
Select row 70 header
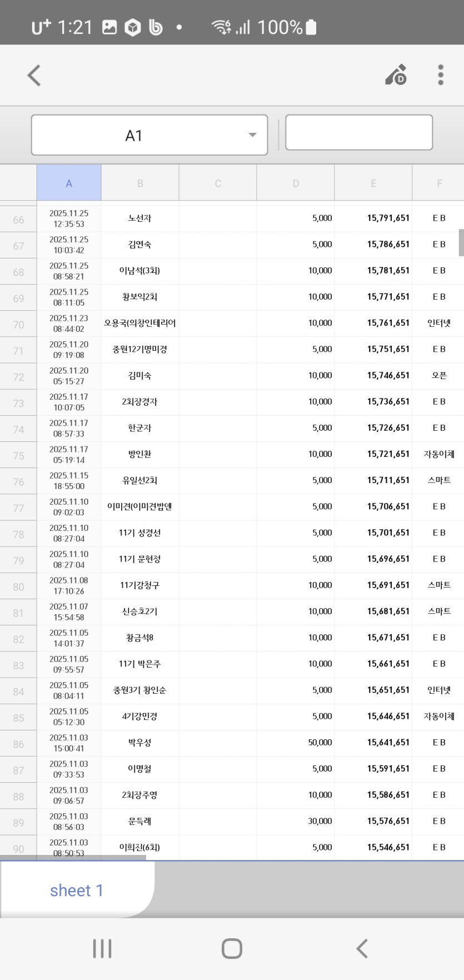point(18,325)
